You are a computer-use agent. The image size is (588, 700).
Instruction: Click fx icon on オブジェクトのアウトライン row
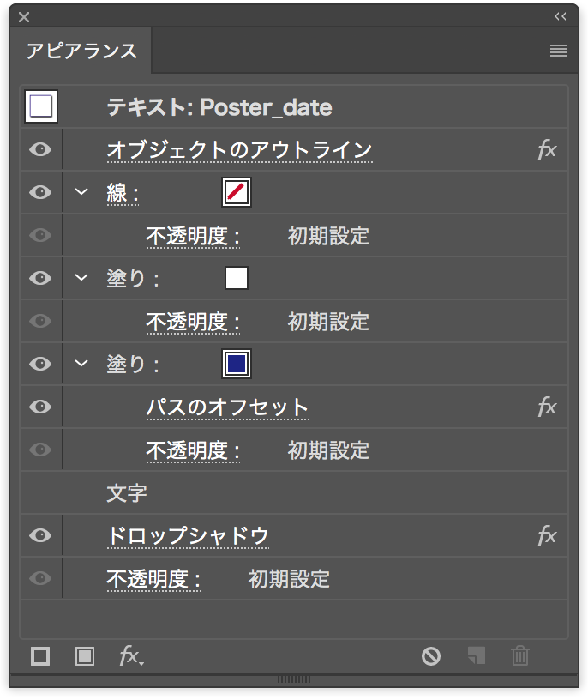point(547,149)
